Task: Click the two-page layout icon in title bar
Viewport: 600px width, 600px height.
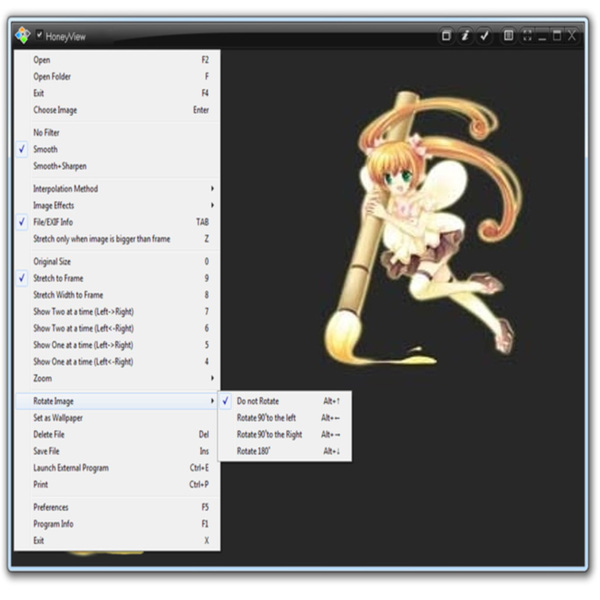Action: click(x=509, y=36)
